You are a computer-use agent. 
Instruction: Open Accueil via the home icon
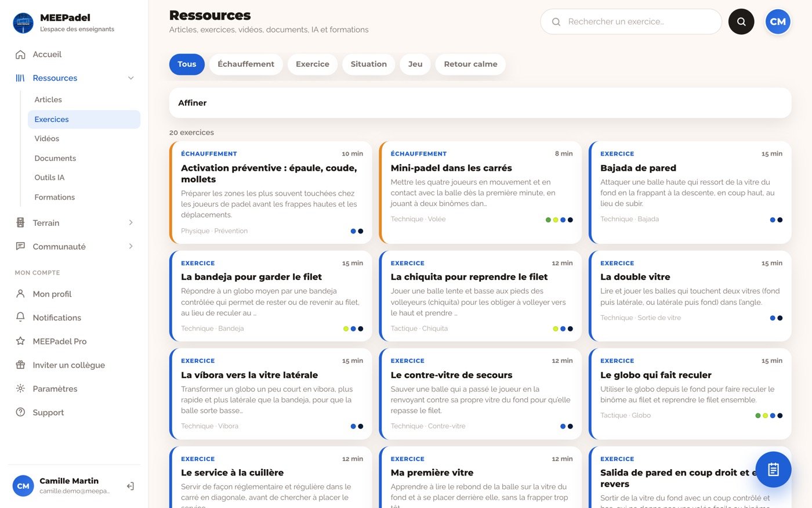tap(20, 55)
